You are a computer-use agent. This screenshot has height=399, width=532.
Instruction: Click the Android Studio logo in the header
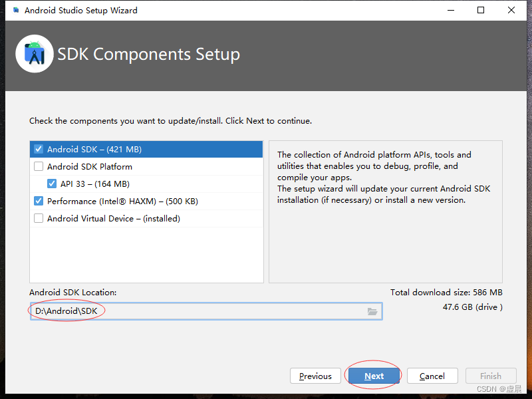click(34, 54)
